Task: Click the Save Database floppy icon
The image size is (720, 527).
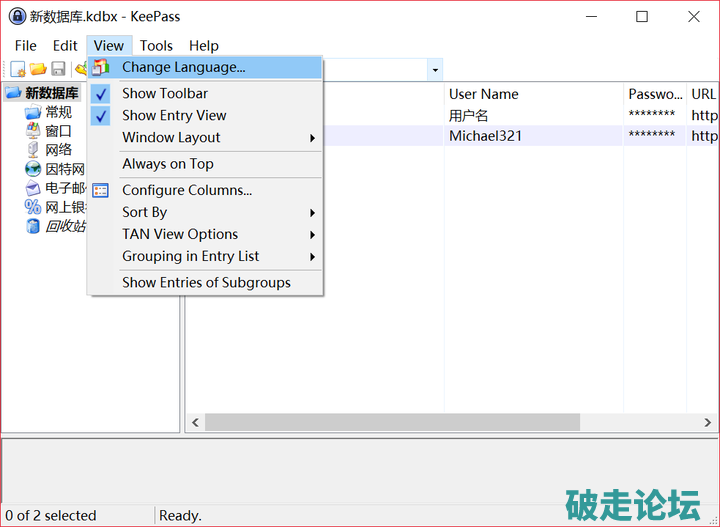Action: coord(59,69)
